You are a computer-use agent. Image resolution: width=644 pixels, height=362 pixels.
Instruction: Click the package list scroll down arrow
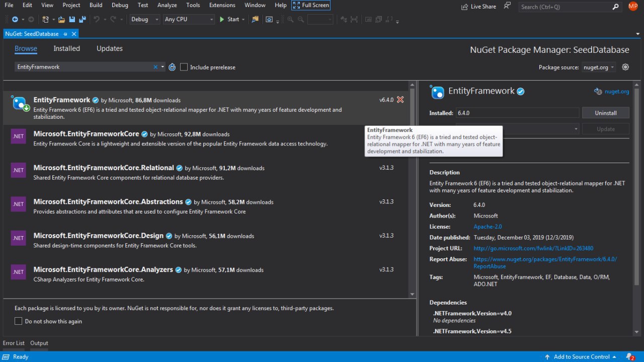(412, 294)
